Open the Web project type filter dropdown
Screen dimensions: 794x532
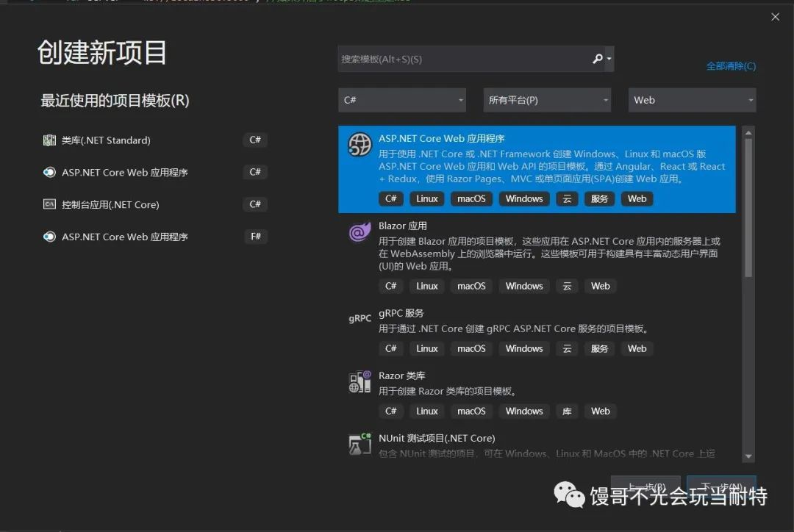(x=692, y=100)
